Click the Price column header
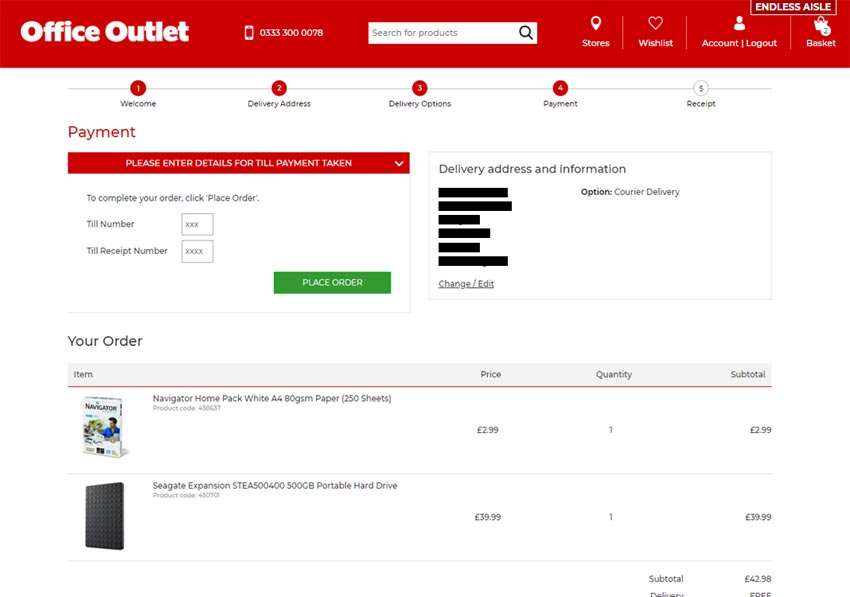This screenshot has height=597, width=850. tap(491, 374)
